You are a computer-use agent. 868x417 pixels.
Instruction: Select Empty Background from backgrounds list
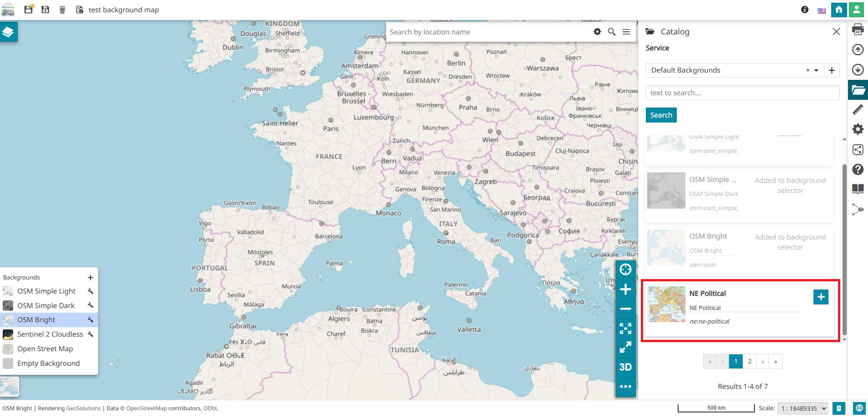[48, 363]
